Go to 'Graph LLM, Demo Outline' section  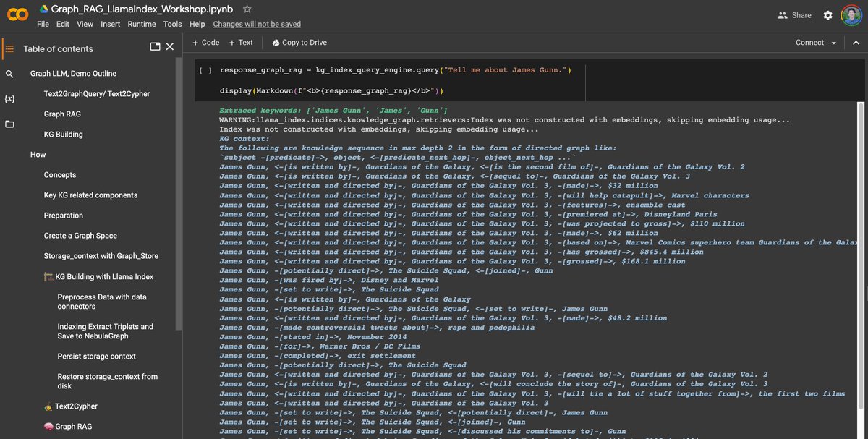[73, 74]
